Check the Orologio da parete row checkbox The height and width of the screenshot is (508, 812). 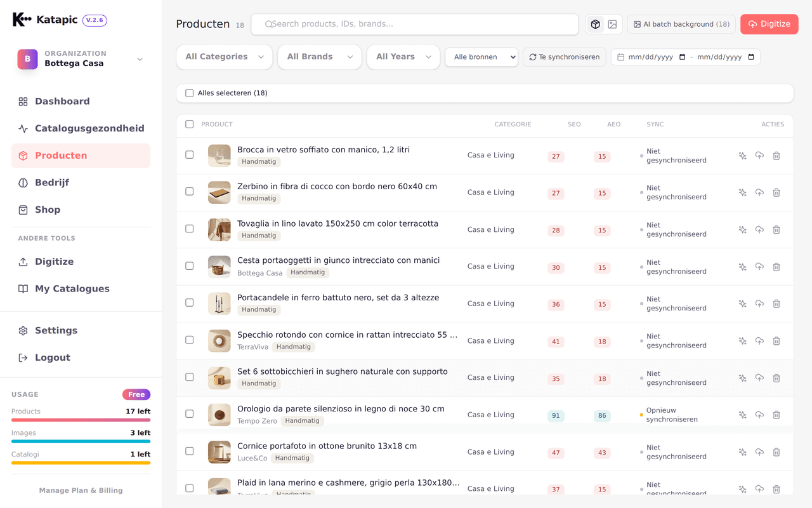click(x=189, y=414)
